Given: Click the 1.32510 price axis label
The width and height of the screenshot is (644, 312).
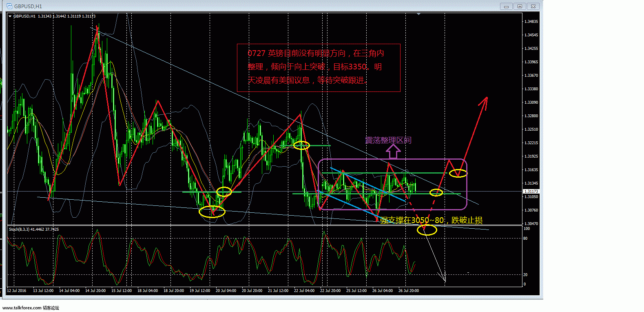Looking at the screenshot, I should tap(531, 129).
